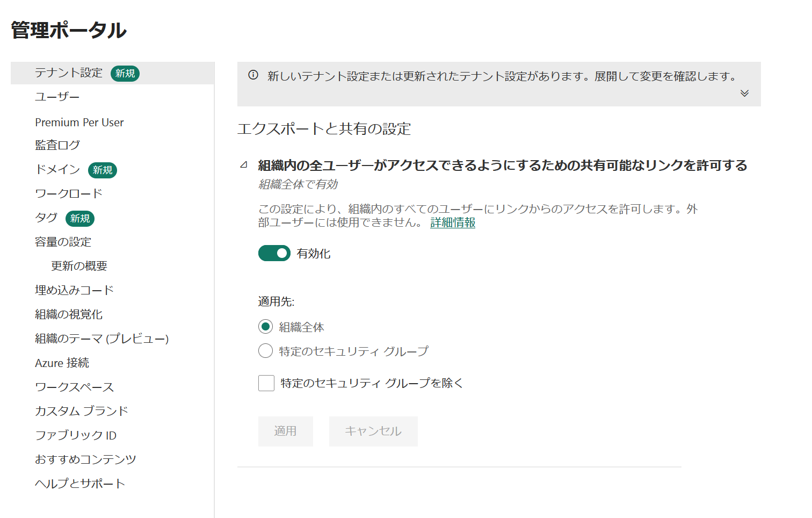Click the キャンセル button

373,431
